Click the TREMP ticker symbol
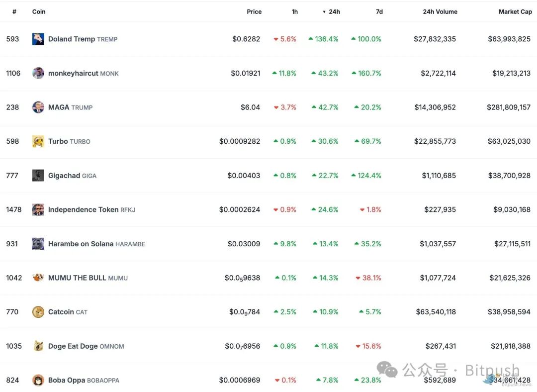537x392 pixels. tap(107, 39)
